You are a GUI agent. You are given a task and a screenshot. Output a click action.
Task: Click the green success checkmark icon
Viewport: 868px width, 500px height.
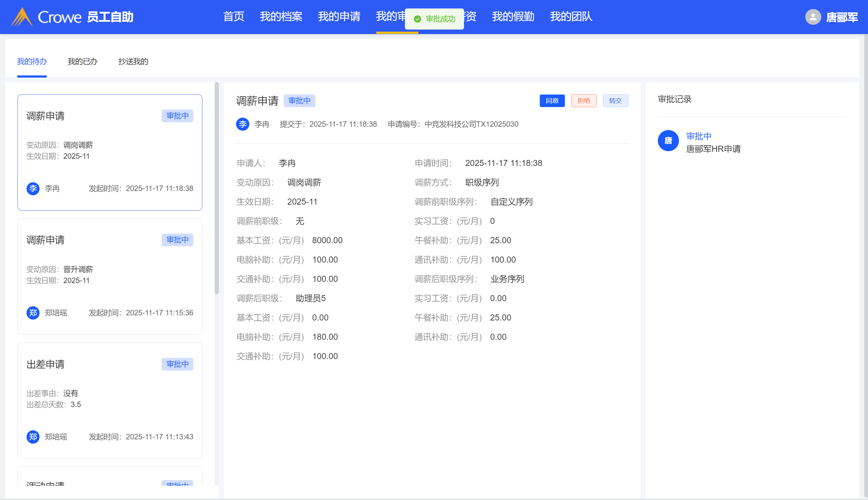pyautogui.click(x=417, y=19)
